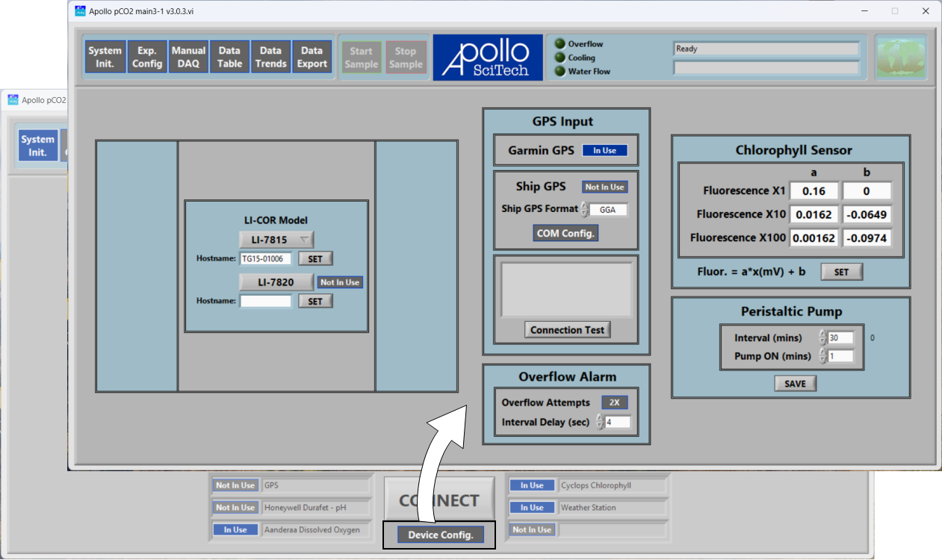Change the Ship GPS Format selector arrows

click(x=584, y=210)
